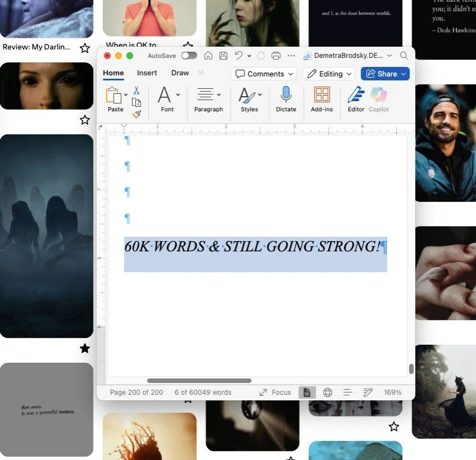This screenshot has height=460, width=476.
Task: Open the Comments dropdown button
Action: [x=264, y=74]
